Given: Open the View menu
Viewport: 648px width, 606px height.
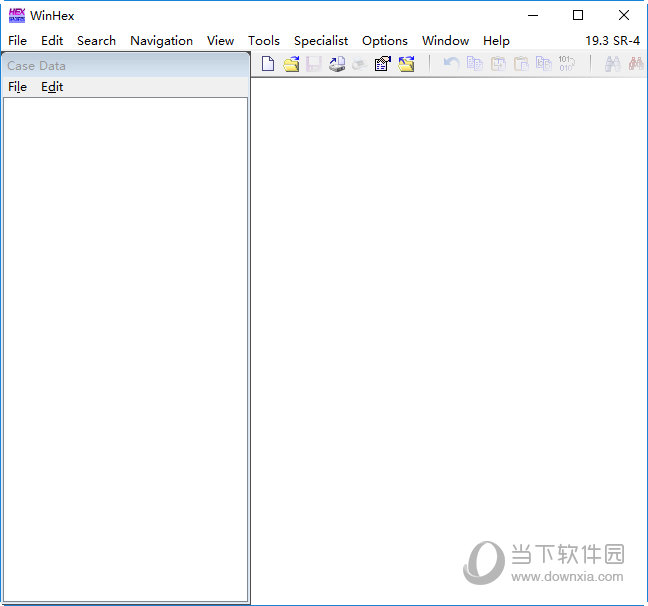Looking at the screenshot, I should coord(220,41).
